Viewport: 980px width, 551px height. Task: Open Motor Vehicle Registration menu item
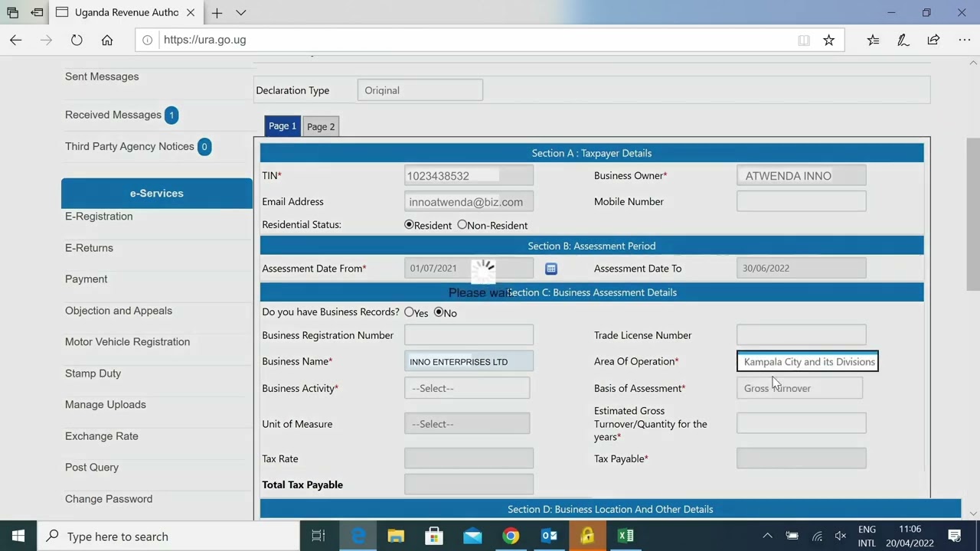pos(127,342)
